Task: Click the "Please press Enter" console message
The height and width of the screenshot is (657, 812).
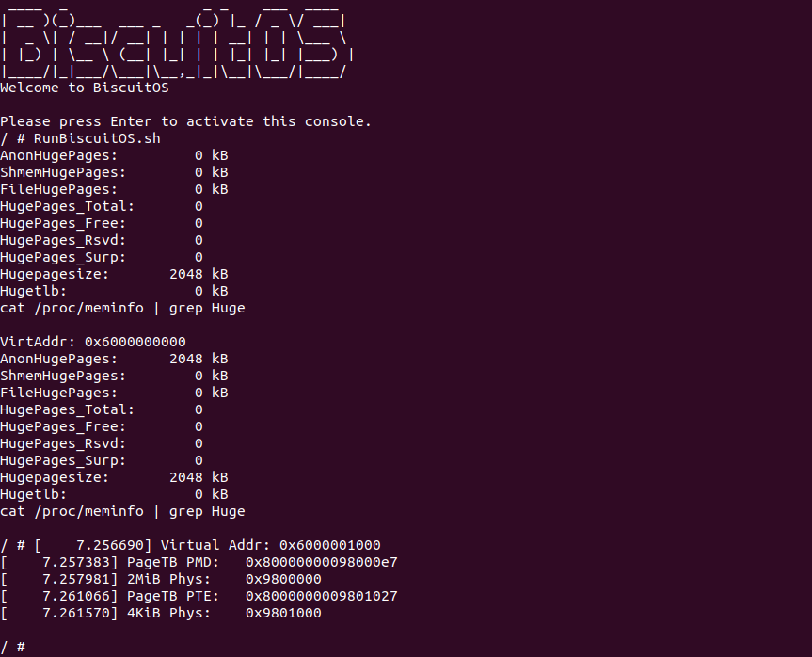Action: (185, 121)
